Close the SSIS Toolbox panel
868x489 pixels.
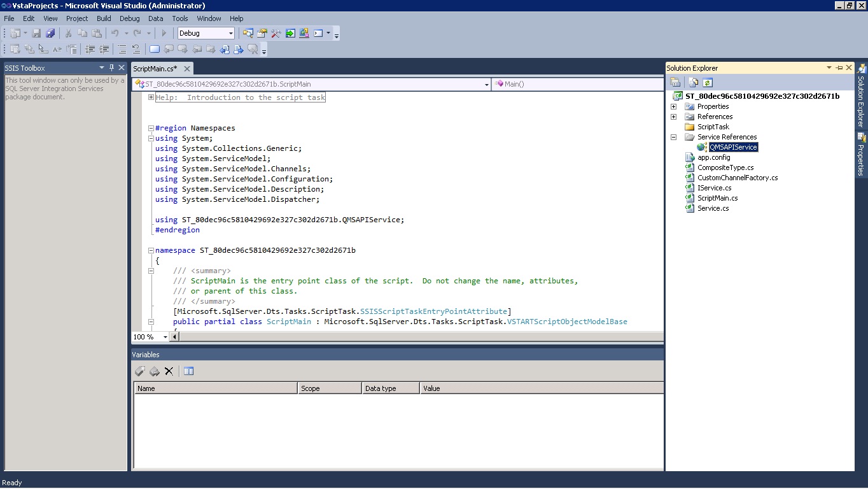click(122, 67)
